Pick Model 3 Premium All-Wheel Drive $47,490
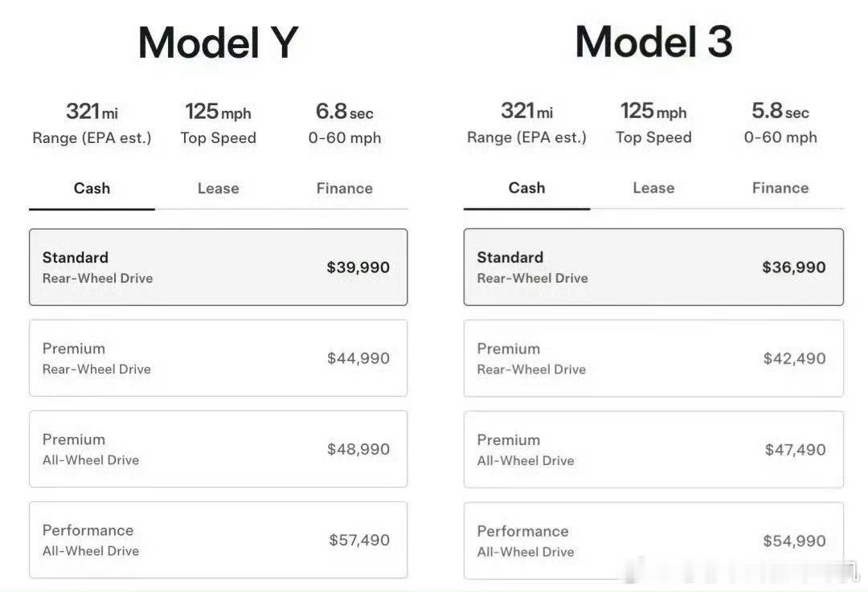 [653, 450]
